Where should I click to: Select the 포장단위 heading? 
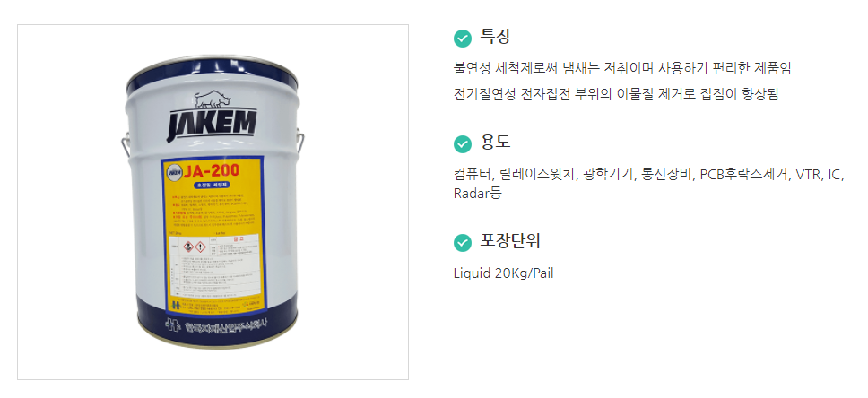tap(510, 241)
